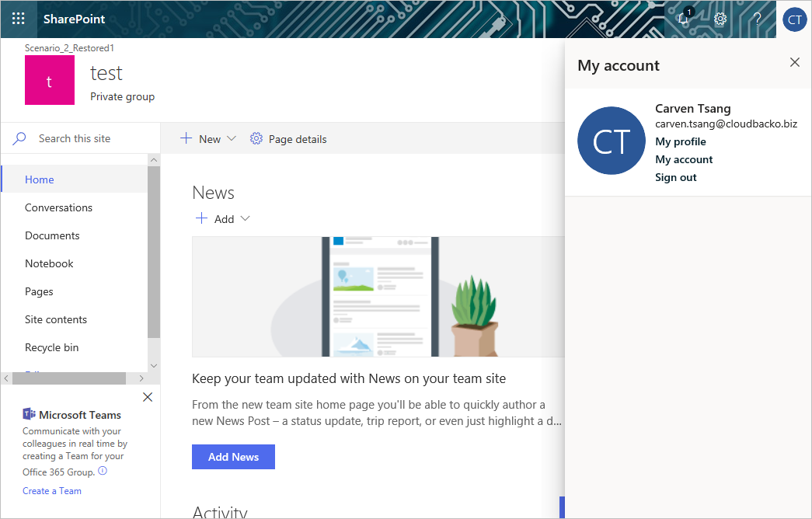Viewport: 812px width, 519px height.
Task: Open the help question mark
Action: [757, 19]
